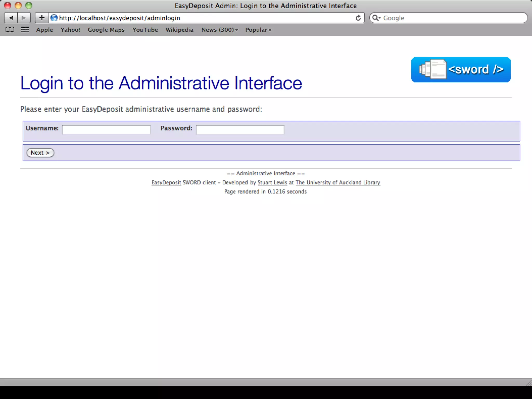Open University of Auckland Library link
This screenshot has width=532, height=399.
click(x=338, y=183)
